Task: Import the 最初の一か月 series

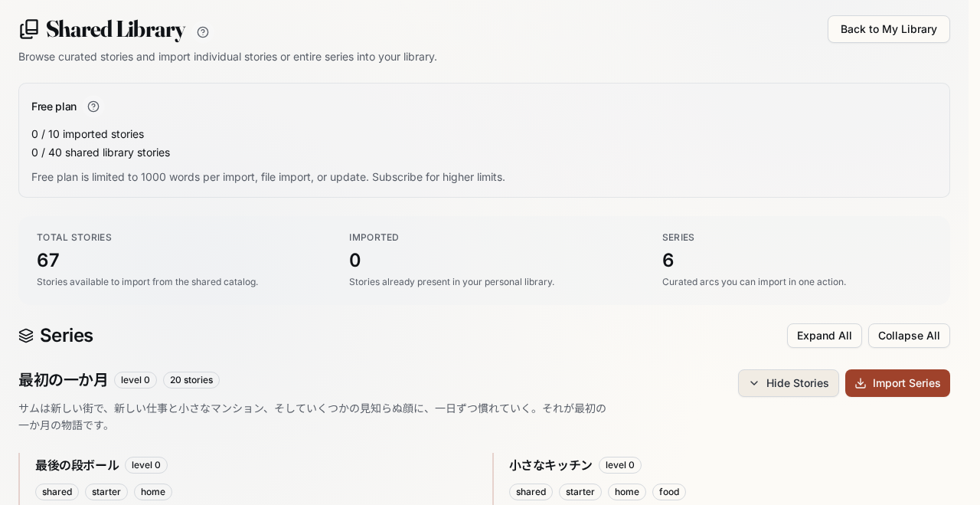Action: point(897,383)
